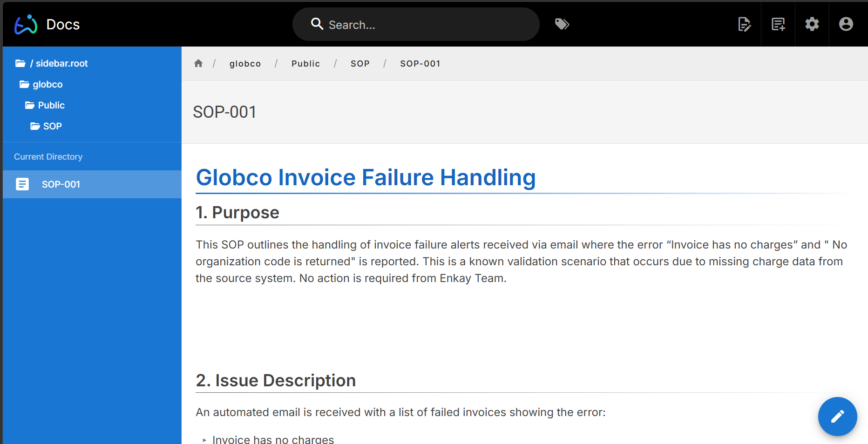Click the SOP-001 breadcrumb

pyautogui.click(x=420, y=64)
